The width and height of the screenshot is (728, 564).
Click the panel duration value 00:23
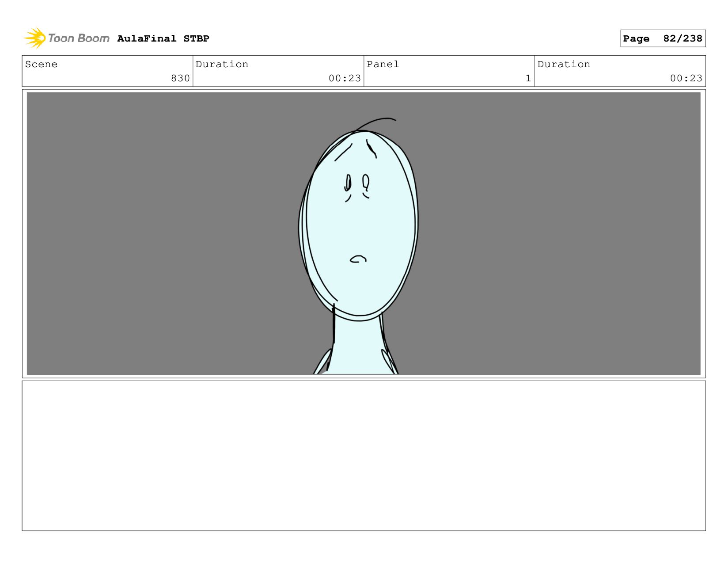[x=686, y=78]
